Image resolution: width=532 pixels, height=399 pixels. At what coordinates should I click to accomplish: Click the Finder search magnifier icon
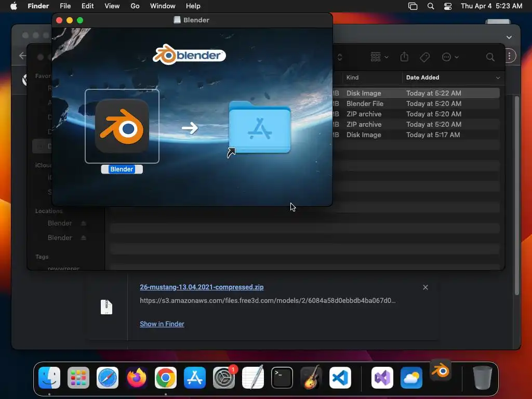tap(490, 57)
